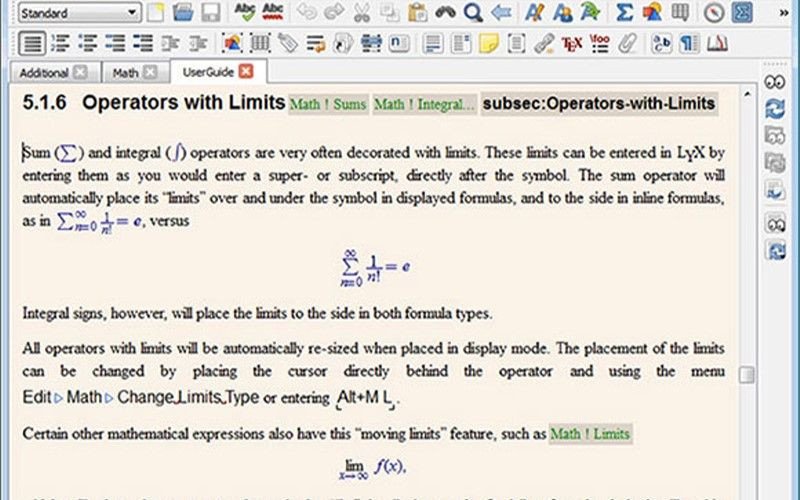800x500 pixels.
Task: Toggle the view glasses icon in right sidebar
Action: pyautogui.click(x=774, y=82)
